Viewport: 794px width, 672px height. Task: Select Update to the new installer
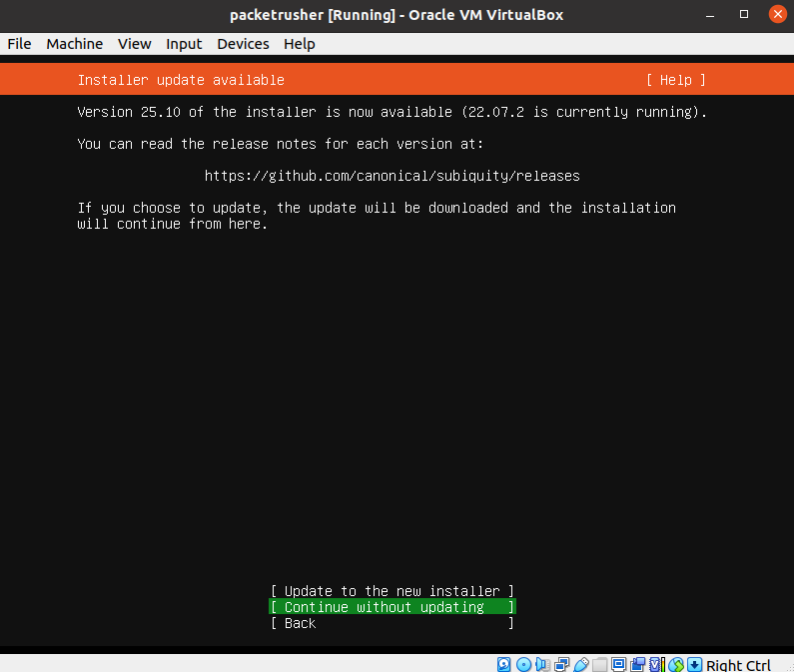point(393,591)
